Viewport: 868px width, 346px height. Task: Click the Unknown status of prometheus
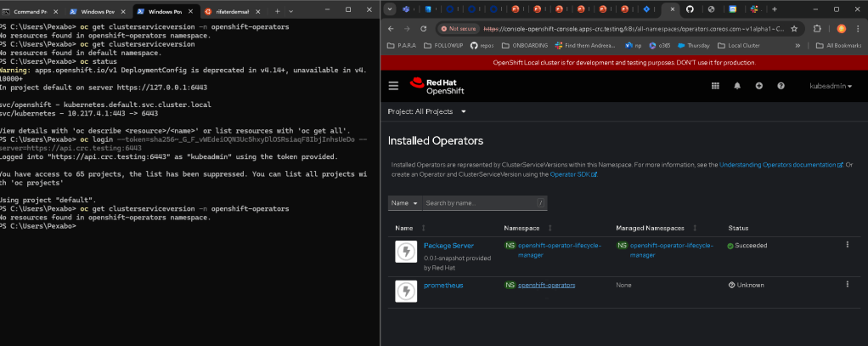pyautogui.click(x=747, y=285)
